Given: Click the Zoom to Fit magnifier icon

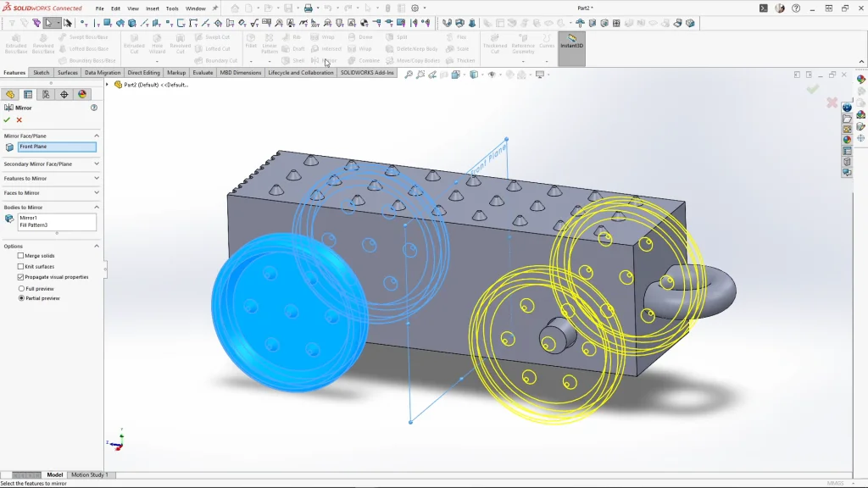Looking at the screenshot, I should (x=409, y=75).
